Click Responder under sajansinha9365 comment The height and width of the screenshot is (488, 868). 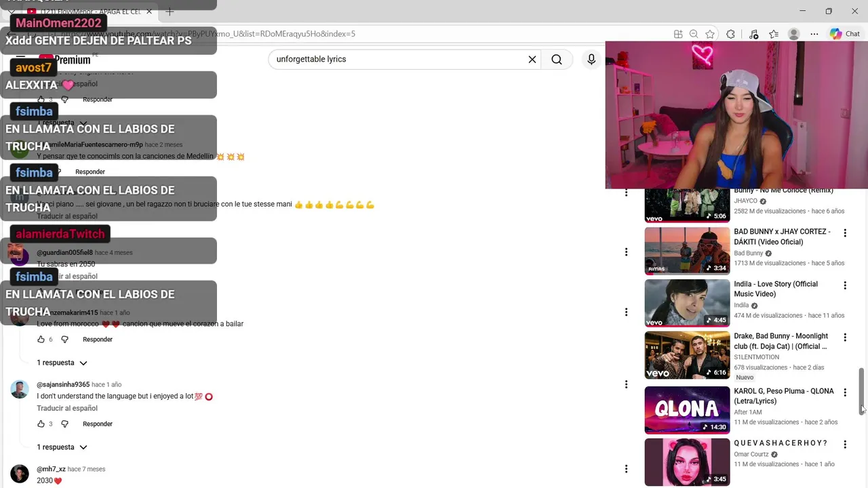coord(98,424)
